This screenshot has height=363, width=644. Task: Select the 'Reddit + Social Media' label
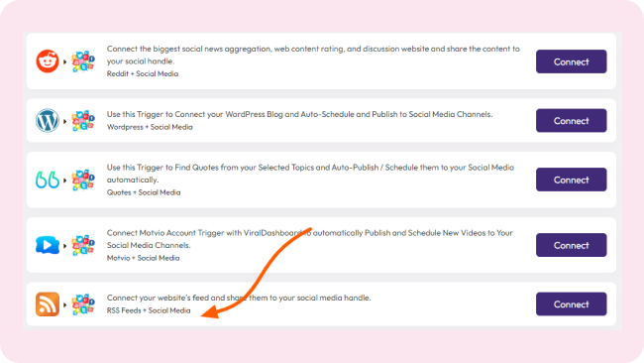tap(143, 74)
